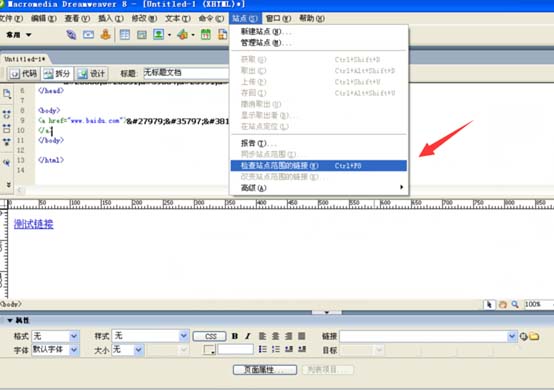Click the Browse for File folder icon beside the link field
The width and height of the screenshot is (554, 390).
click(534, 337)
